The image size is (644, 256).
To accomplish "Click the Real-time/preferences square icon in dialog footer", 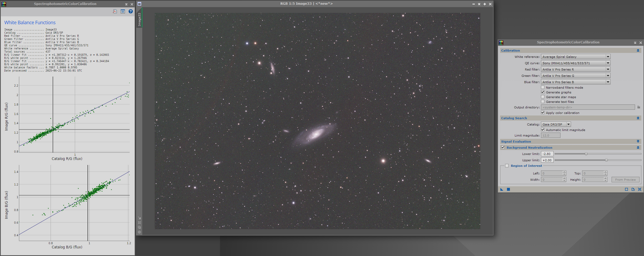I will [626, 189].
